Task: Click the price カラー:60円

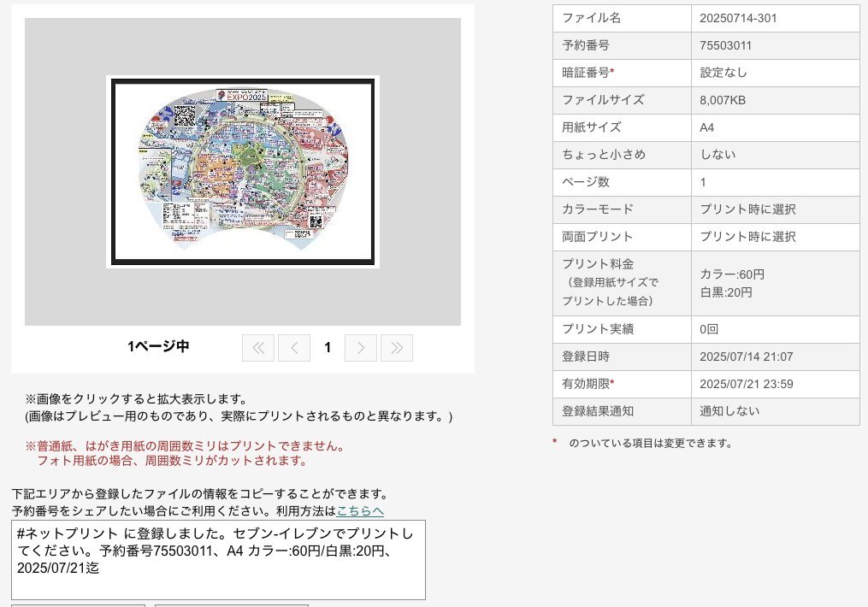Action: coord(732,274)
